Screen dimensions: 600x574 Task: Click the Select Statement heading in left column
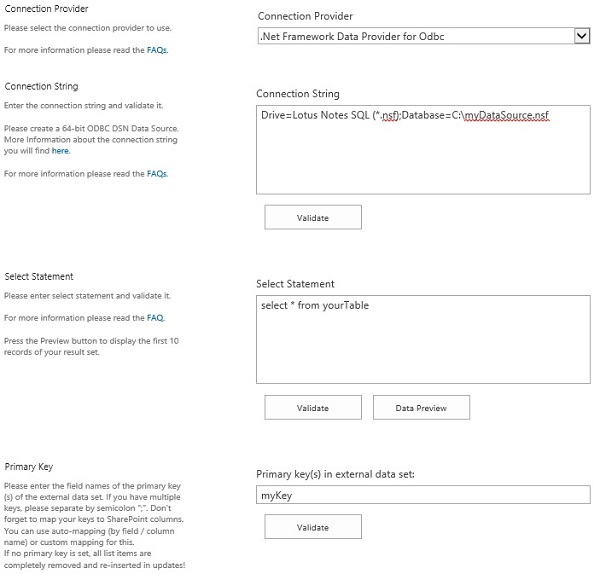click(x=39, y=276)
